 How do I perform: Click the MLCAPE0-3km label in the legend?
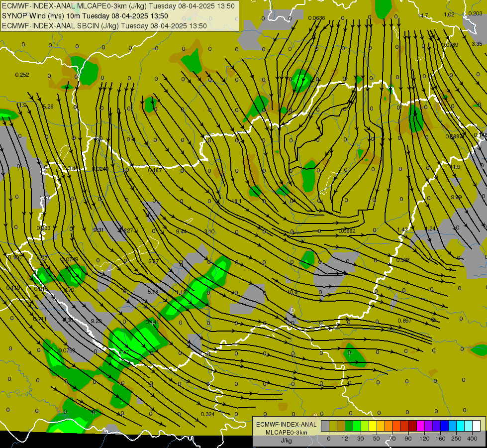pos(286,433)
